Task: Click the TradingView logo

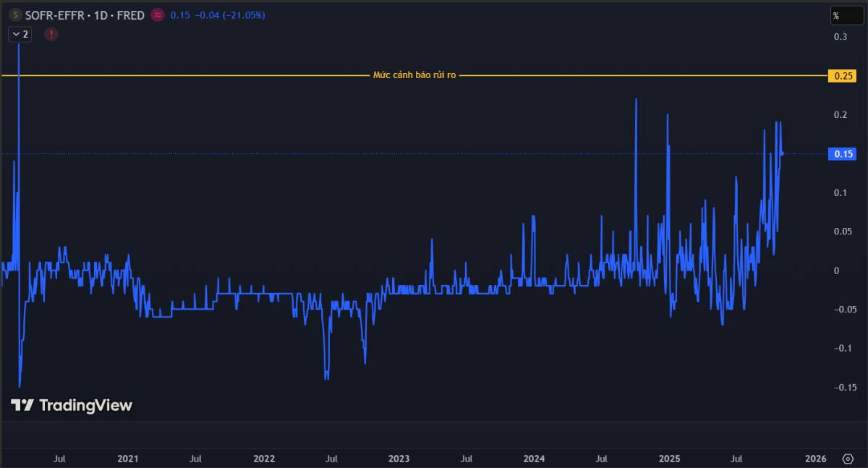Action: click(72, 405)
